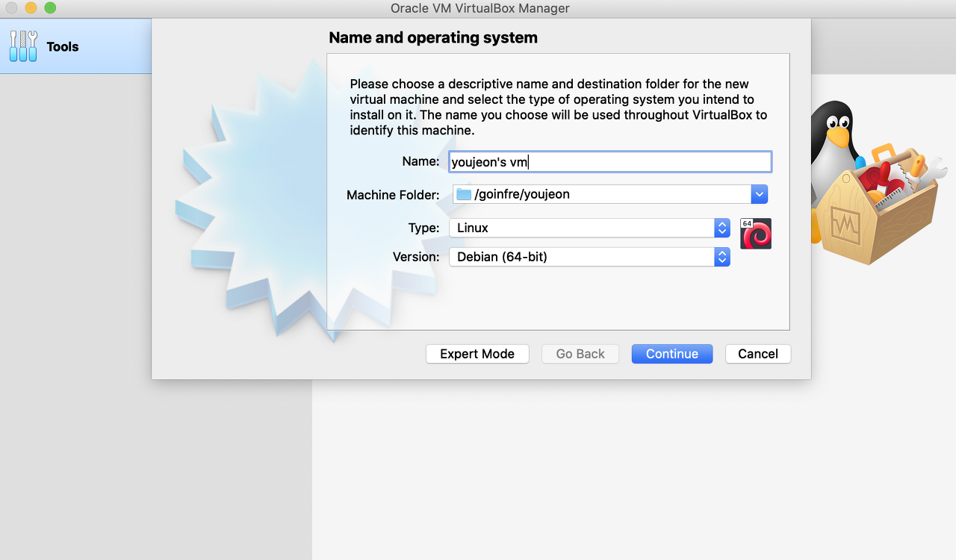
Task: Click the "Machine Folder:" label
Action: pos(393,195)
